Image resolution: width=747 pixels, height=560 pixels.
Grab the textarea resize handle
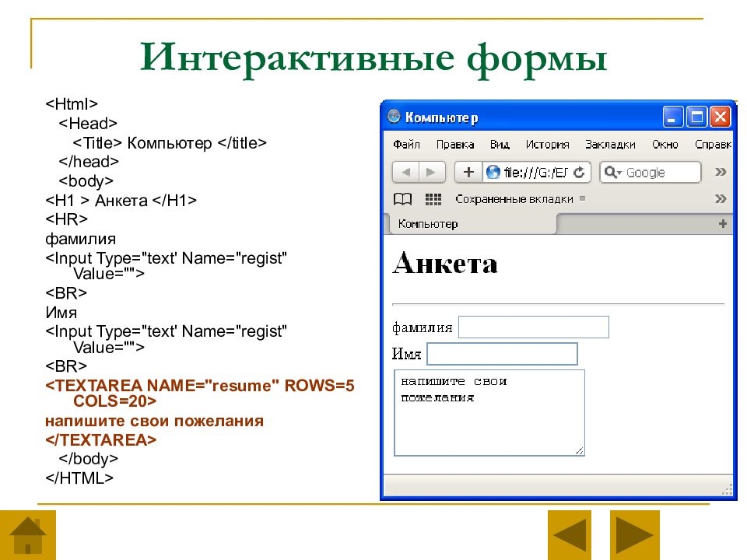tap(579, 451)
